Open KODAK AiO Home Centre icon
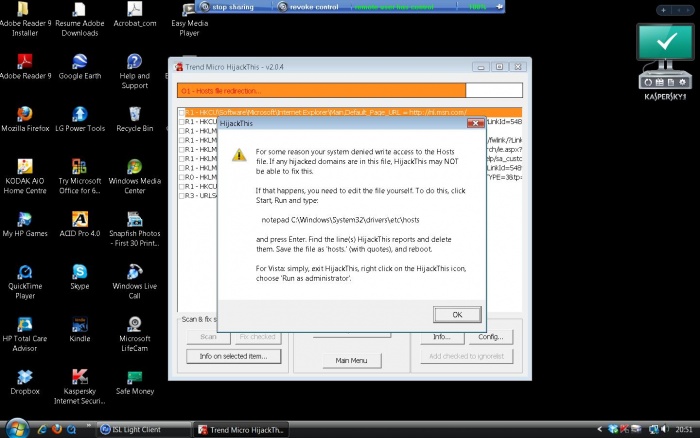The width and height of the screenshot is (700, 438). click(25, 176)
